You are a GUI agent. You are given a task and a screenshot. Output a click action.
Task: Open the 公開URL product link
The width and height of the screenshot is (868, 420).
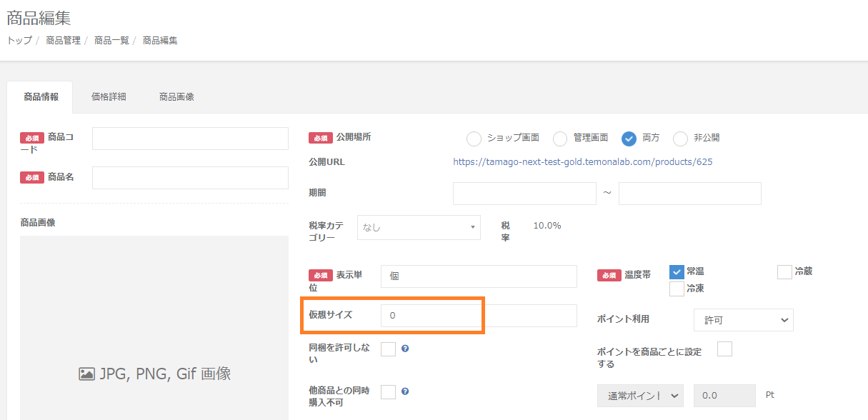(x=582, y=162)
